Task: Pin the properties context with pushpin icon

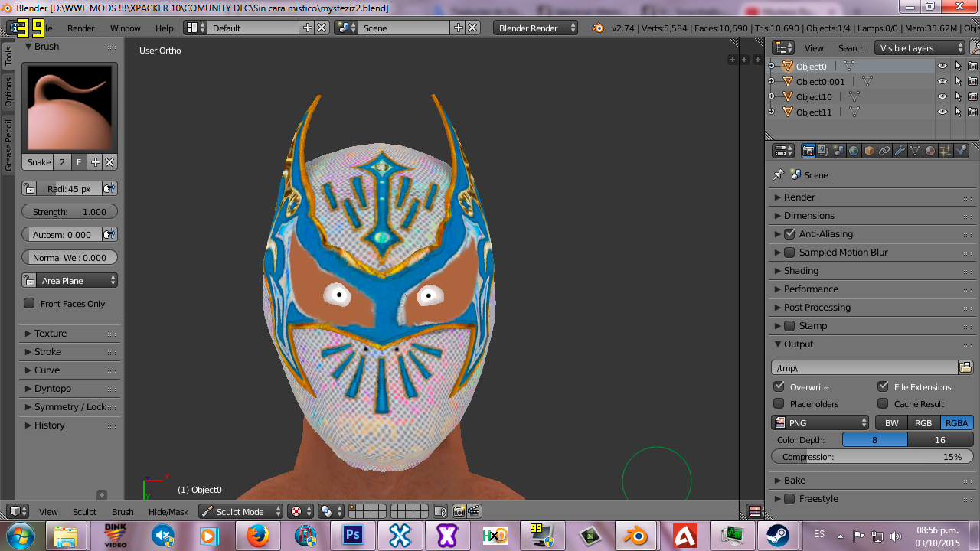Action: pos(779,174)
